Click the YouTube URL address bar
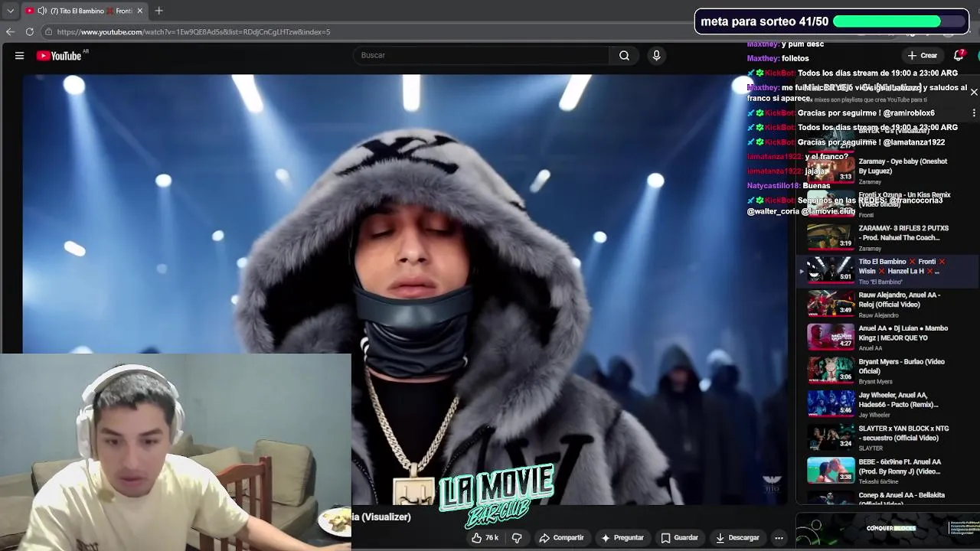Screen dimensions: 980x551 [x=194, y=31]
